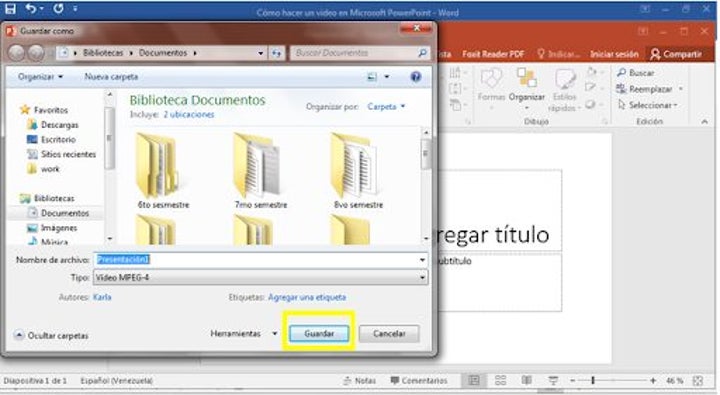Refresh the folder location
This screenshot has height=395, width=720.
point(276,53)
